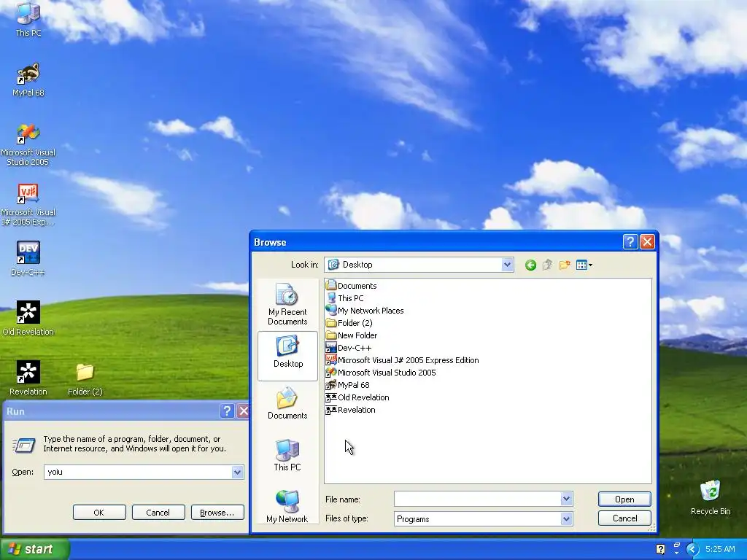The height and width of the screenshot is (560, 747).
Task: Select My Recent Documents in places bar
Action: pyautogui.click(x=287, y=304)
